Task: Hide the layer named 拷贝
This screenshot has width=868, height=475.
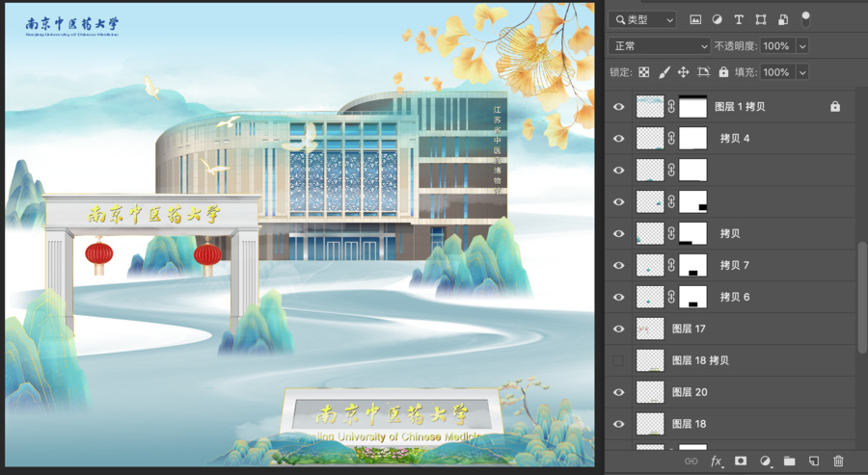Action: [619, 234]
